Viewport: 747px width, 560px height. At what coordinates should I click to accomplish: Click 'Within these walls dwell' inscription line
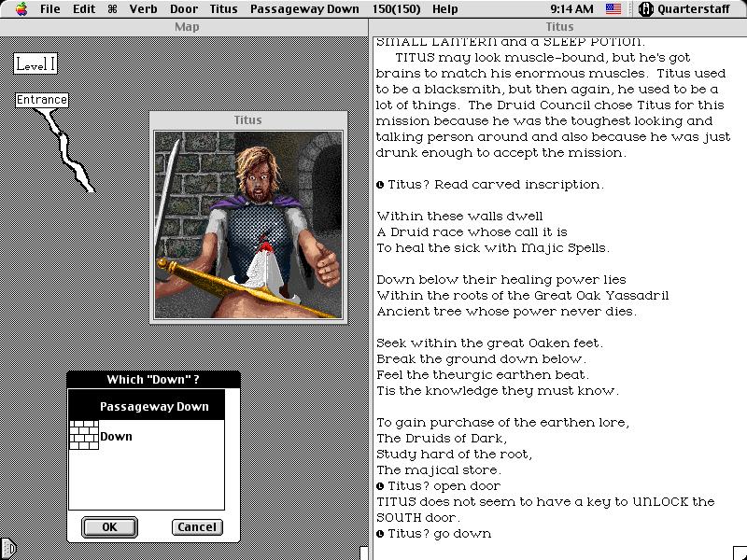pyautogui.click(x=459, y=216)
